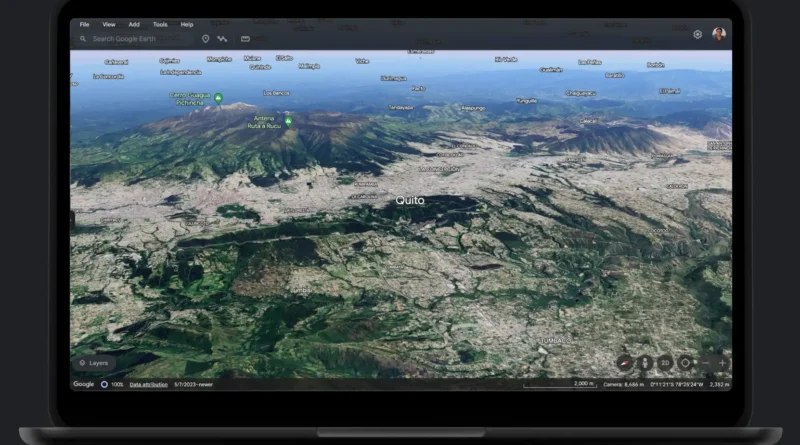
Task: Open the user account avatar
Action: pyautogui.click(x=719, y=34)
